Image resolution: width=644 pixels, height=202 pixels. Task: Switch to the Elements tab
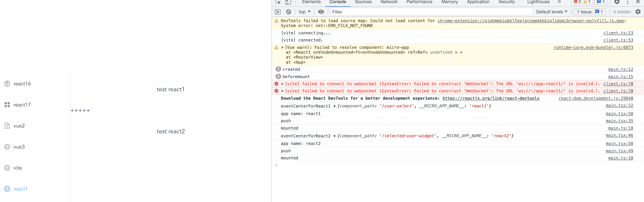[x=311, y=2]
